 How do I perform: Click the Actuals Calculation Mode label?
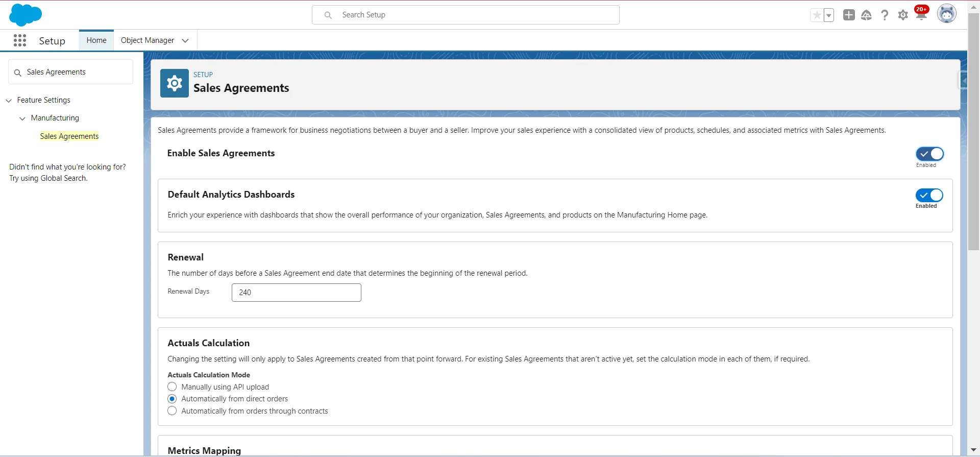[x=209, y=375]
